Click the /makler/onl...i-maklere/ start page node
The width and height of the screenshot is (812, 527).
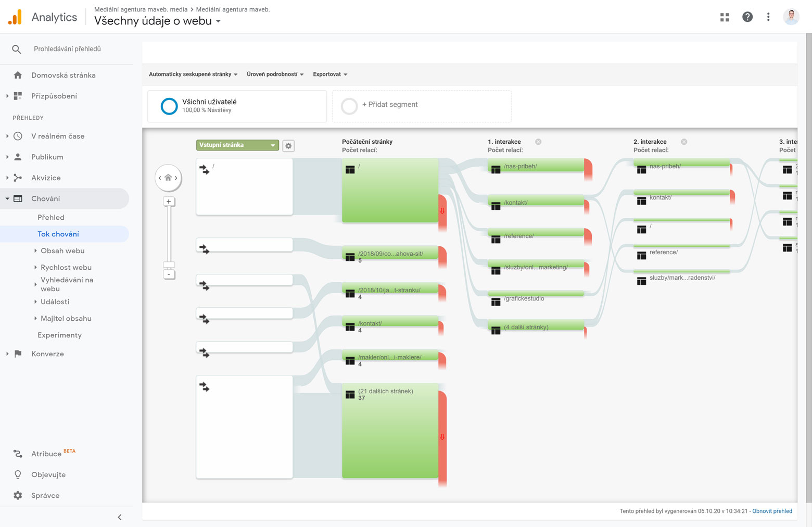click(x=390, y=355)
